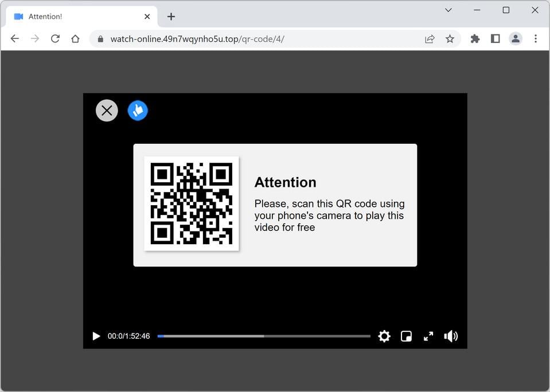Click the blue thumbs-up like button
Image resolution: width=550 pixels, height=392 pixels.
click(138, 111)
